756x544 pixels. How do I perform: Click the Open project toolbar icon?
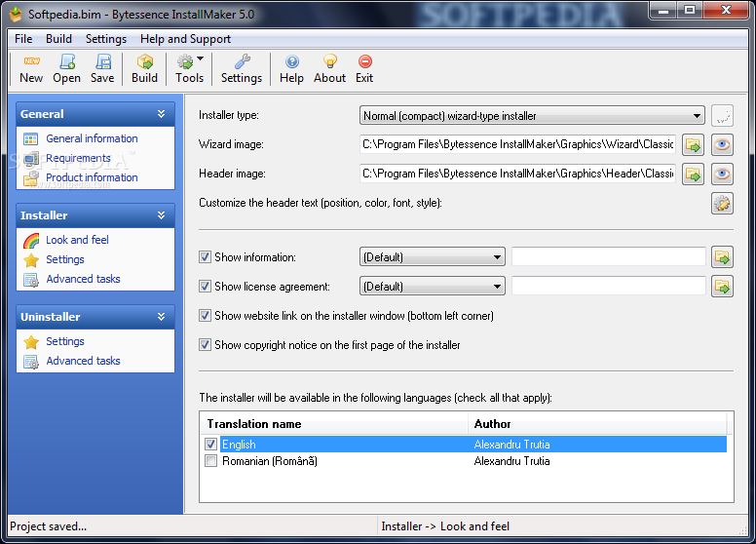point(67,61)
